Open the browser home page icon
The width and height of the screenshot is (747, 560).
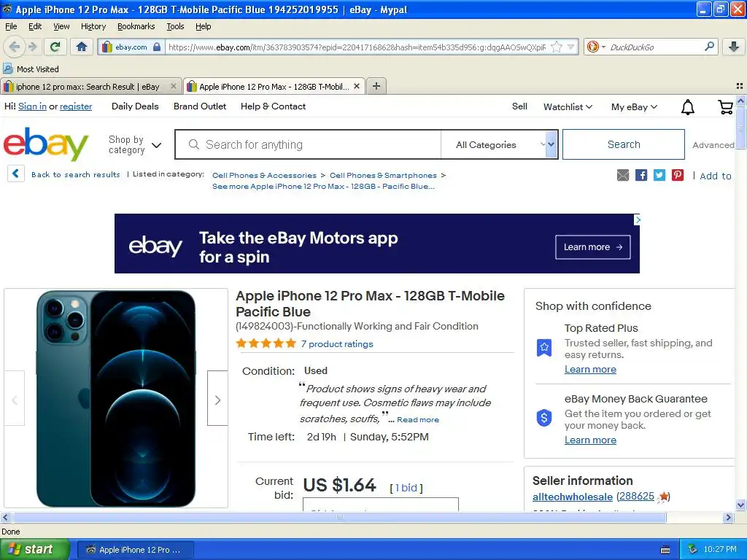(82, 47)
